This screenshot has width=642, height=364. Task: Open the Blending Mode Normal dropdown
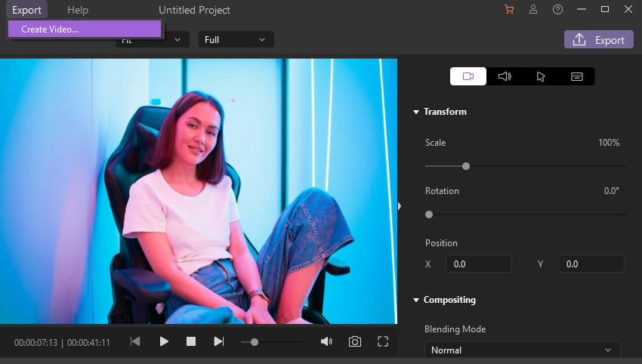click(x=523, y=350)
